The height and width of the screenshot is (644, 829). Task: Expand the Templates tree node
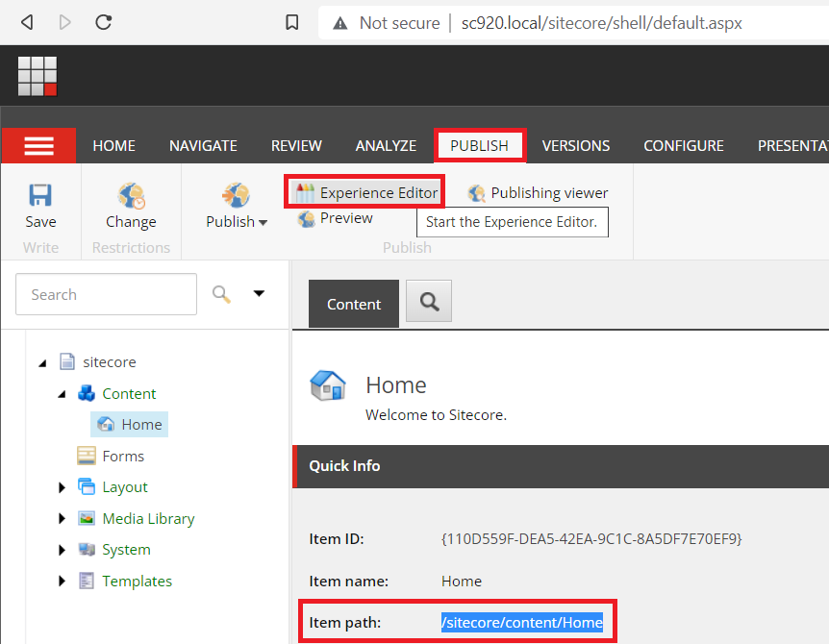click(x=63, y=582)
